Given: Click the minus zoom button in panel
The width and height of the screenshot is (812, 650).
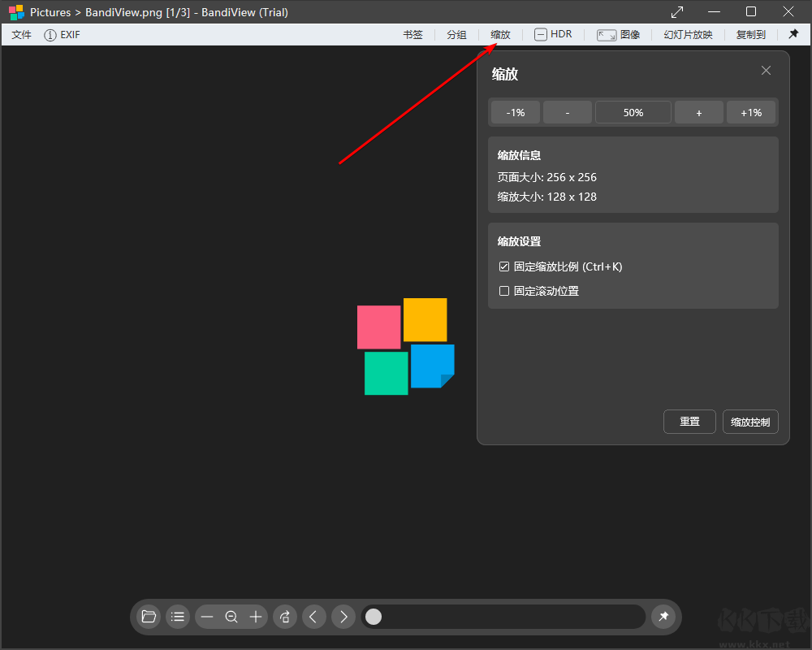Looking at the screenshot, I should click(x=568, y=112).
